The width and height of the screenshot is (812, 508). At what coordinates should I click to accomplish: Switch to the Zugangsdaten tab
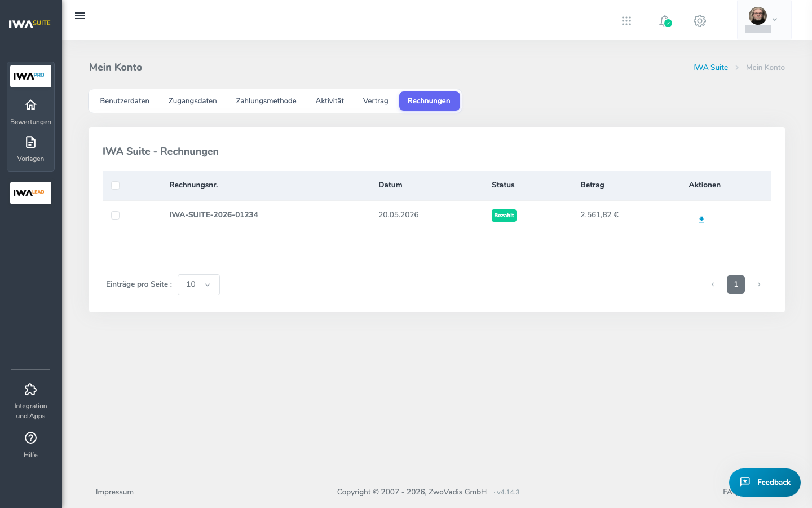click(193, 101)
